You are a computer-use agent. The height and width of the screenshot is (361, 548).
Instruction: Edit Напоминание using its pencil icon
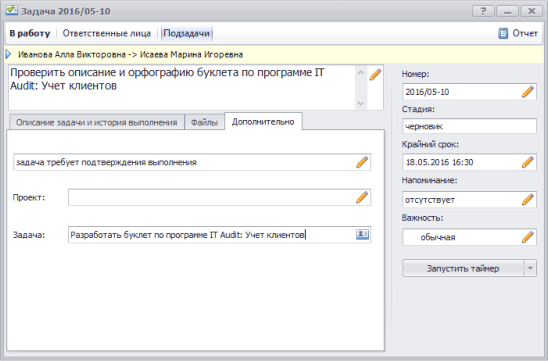click(528, 200)
